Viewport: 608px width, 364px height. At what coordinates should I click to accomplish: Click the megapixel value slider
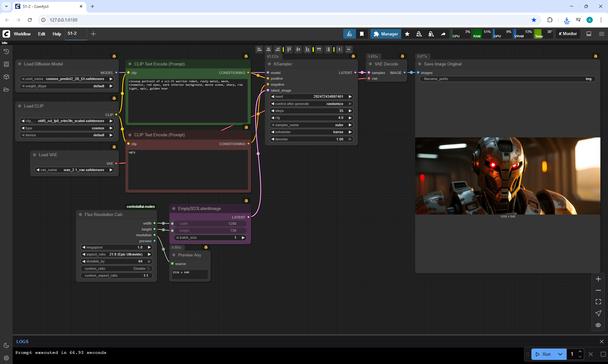(117, 247)
